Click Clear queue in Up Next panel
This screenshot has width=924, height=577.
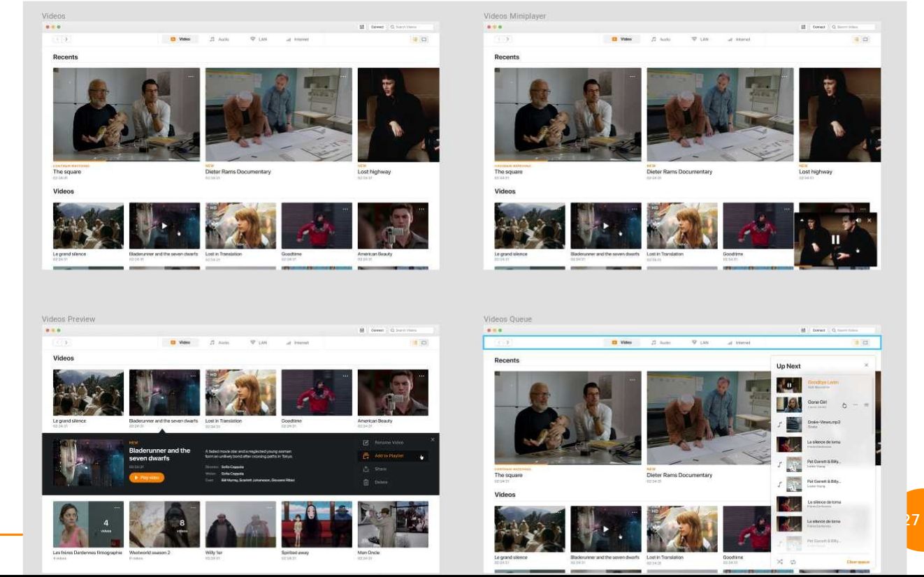coord(858,562)
